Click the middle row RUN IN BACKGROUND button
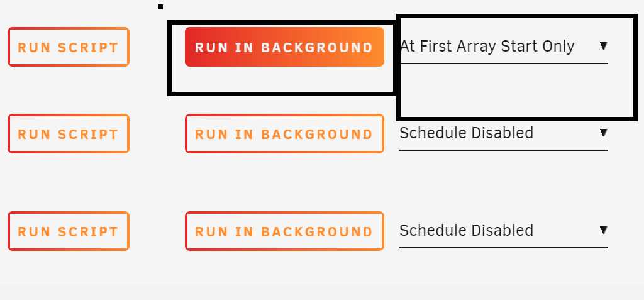Viewport: 644px width, 300px height. click(284, 133)
